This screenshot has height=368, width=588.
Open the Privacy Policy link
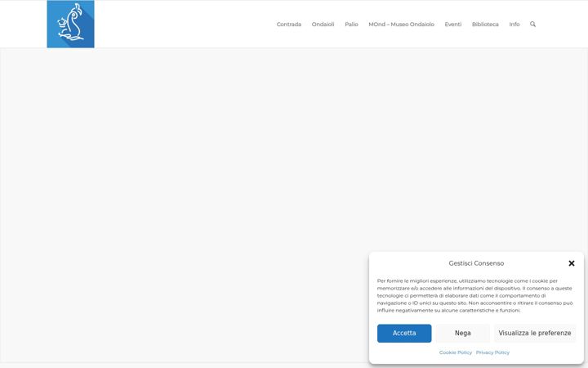click(x=492, y=352)
